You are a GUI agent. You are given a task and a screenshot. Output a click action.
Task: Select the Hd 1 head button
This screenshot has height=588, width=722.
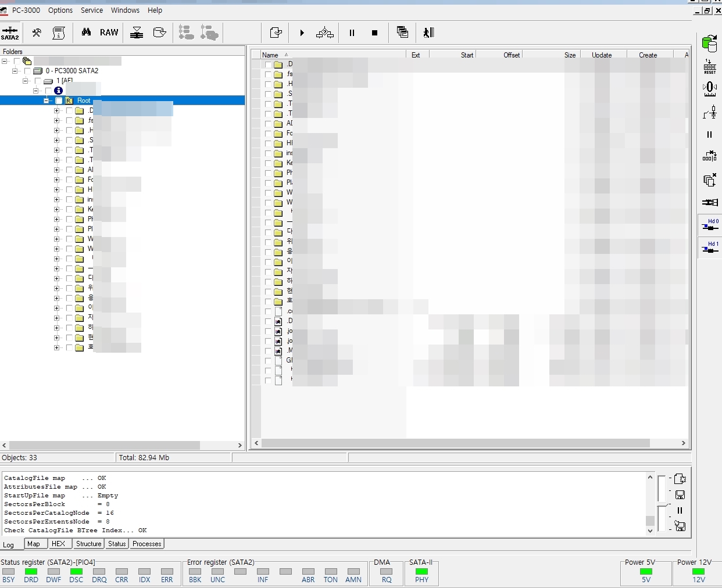point(710,248)
